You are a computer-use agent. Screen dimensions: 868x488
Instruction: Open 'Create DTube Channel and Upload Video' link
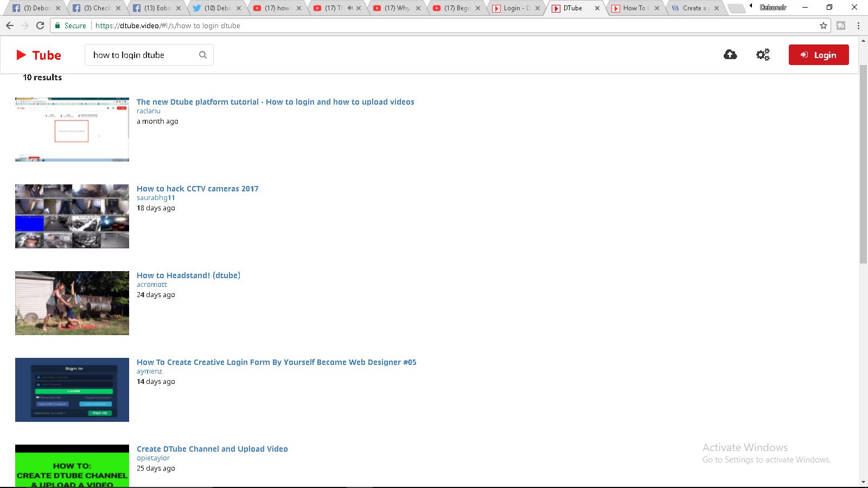pos(212,449)
